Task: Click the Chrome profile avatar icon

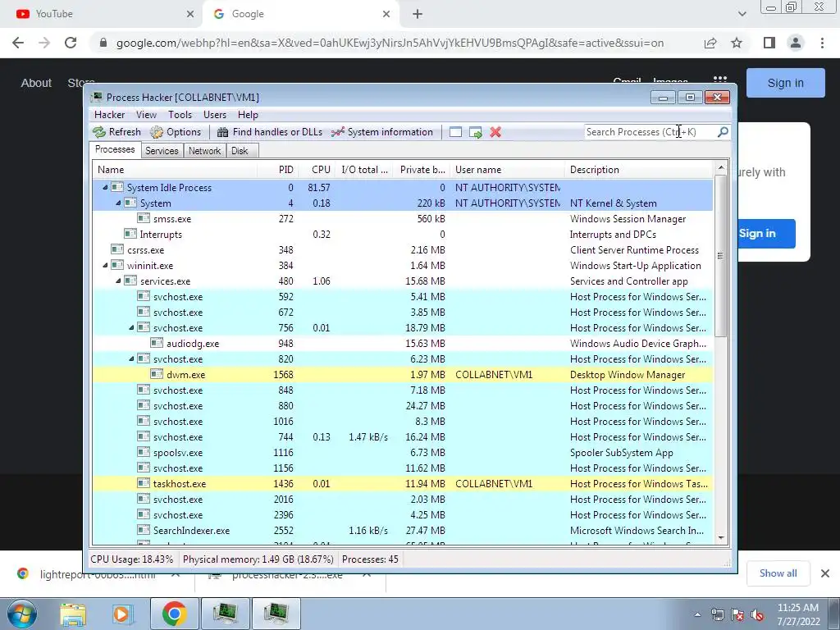Action: pyautogui.click(x=796, y=43)
